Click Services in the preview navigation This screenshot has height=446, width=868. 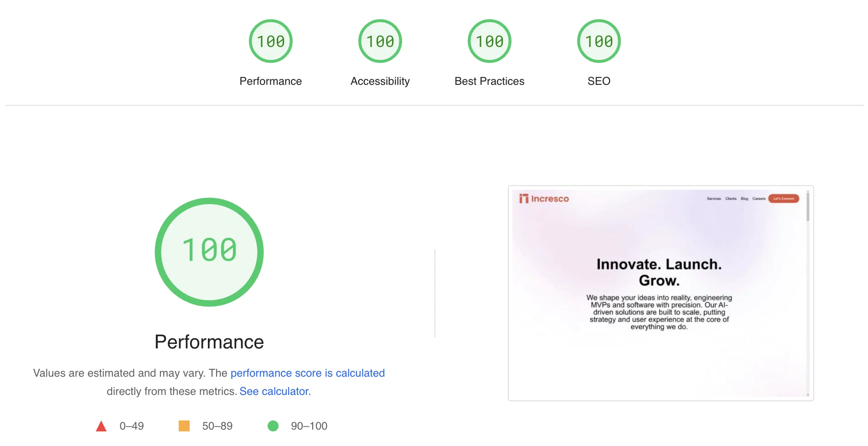coord(713,198)
